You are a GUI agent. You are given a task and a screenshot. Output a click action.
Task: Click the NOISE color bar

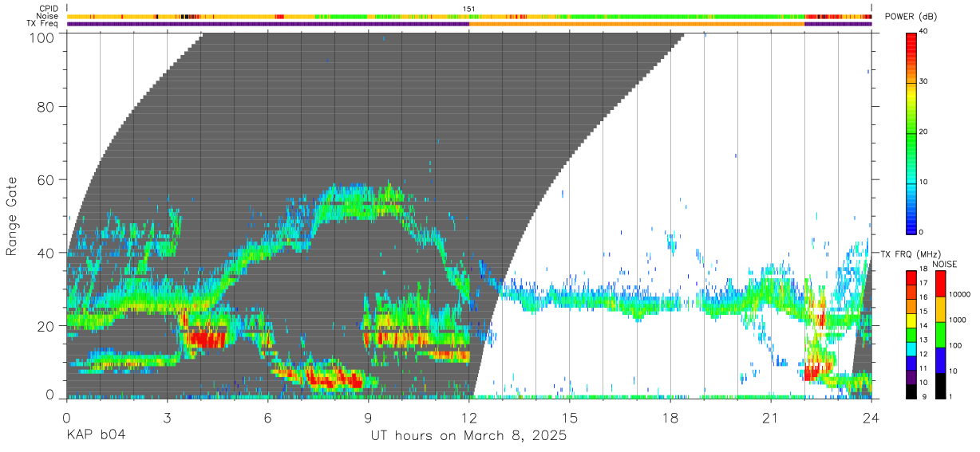941,333
